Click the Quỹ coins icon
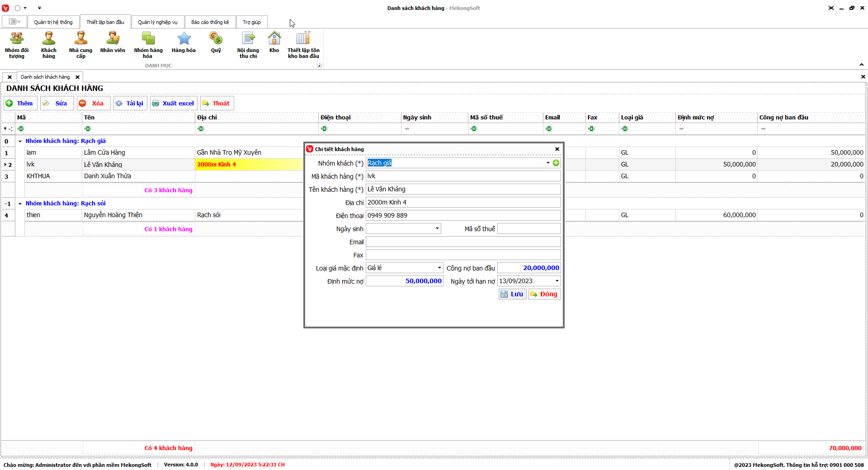Image resolution: width=868 pixels, height=470 pixels. 216,43
